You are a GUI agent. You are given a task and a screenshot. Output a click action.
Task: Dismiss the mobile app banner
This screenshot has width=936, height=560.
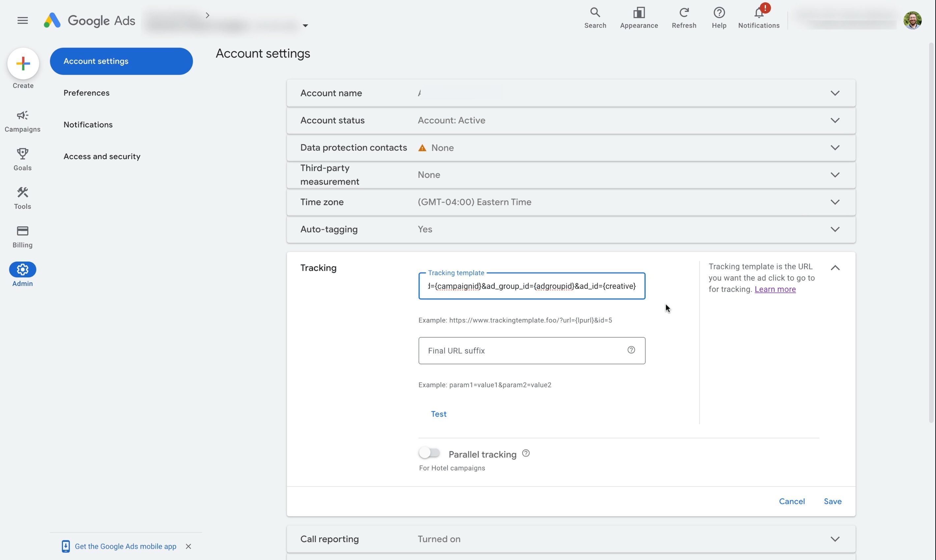[189, 546]
